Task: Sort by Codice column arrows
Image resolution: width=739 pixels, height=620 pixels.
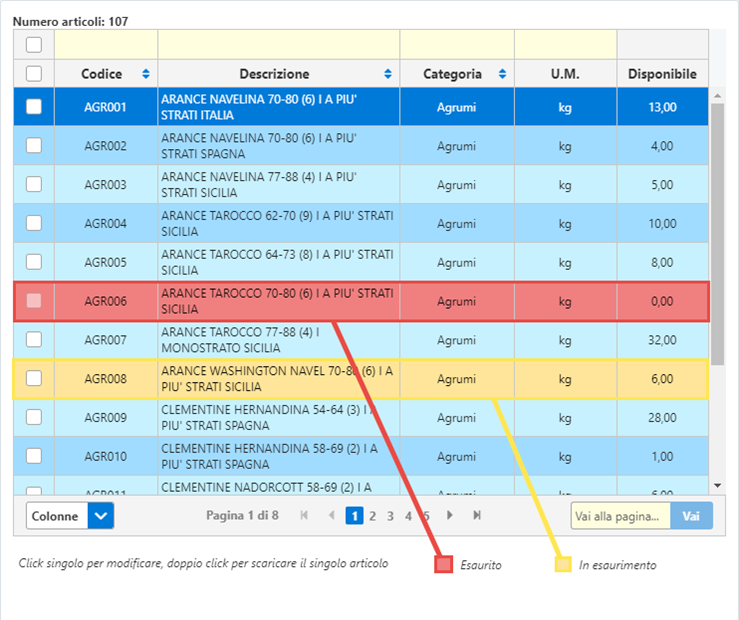Action: pyautogui.click(x=146, y=74)
